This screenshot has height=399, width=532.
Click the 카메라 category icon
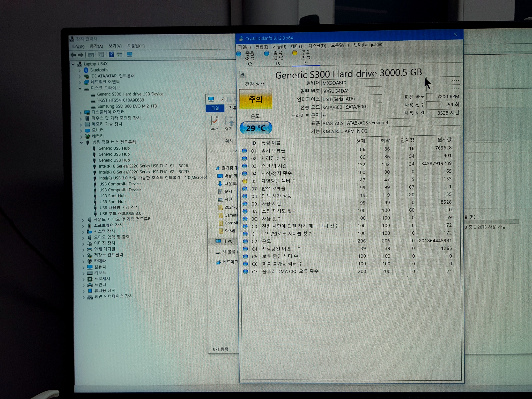point(90,261)
